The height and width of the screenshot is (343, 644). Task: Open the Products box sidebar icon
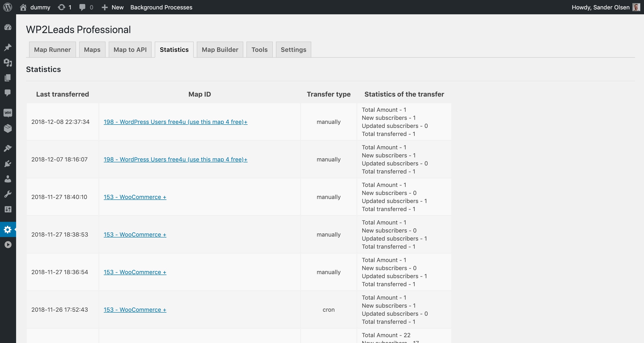(x=8, y=129)
